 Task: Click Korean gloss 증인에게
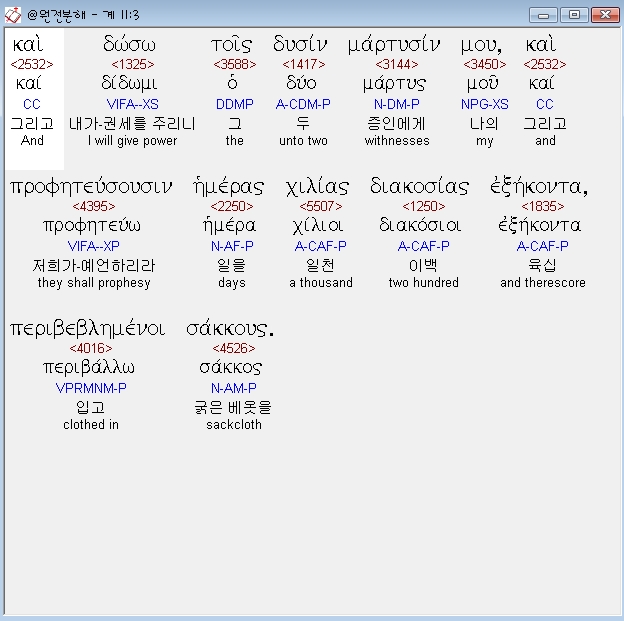click(x=396, y=123)
